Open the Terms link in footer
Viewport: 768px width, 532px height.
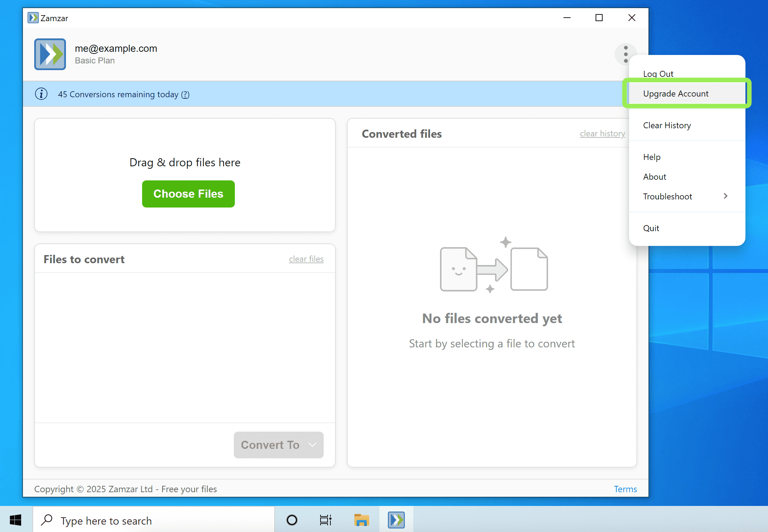pos(625,489)
